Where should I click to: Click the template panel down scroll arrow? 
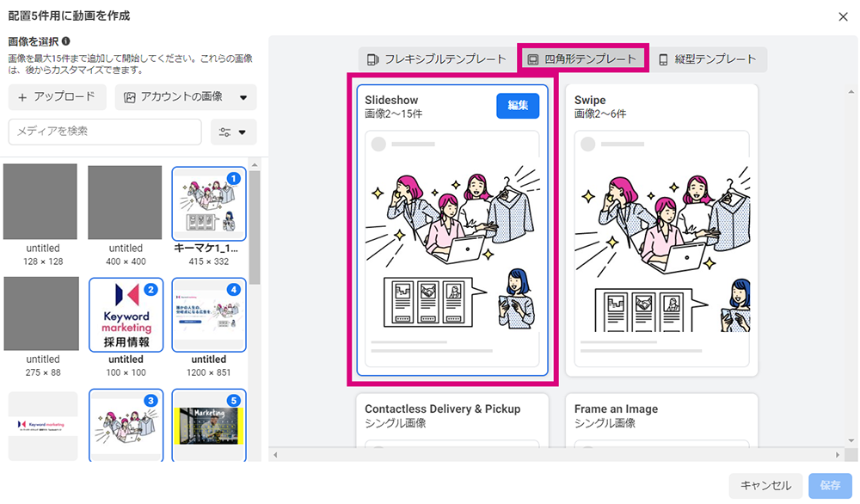[851, 440]
